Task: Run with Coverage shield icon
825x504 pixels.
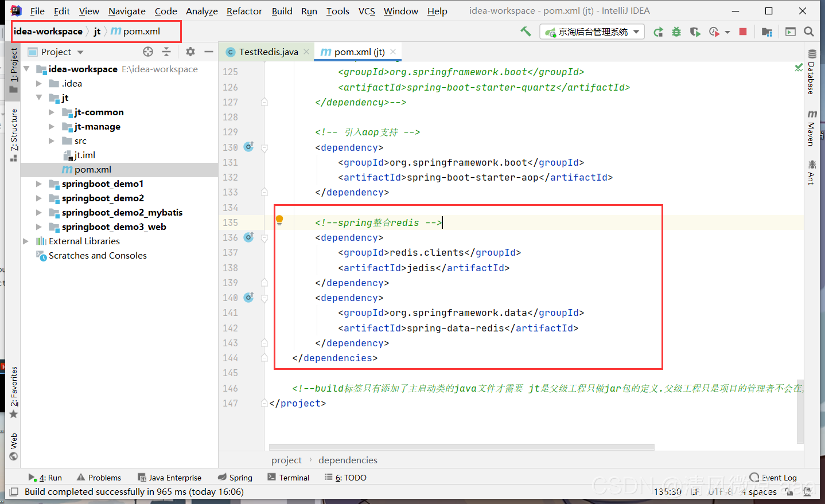Action: point(695,32)
